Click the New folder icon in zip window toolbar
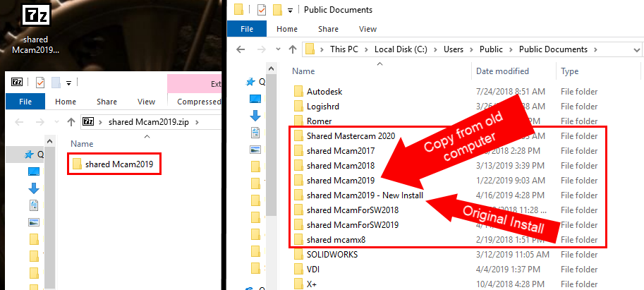 (x=56, y=82)
